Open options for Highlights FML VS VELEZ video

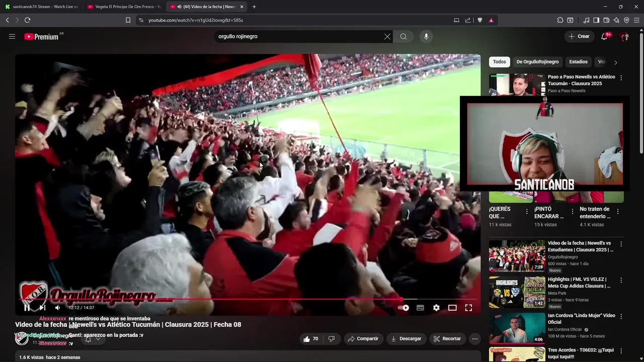(621, 280)
